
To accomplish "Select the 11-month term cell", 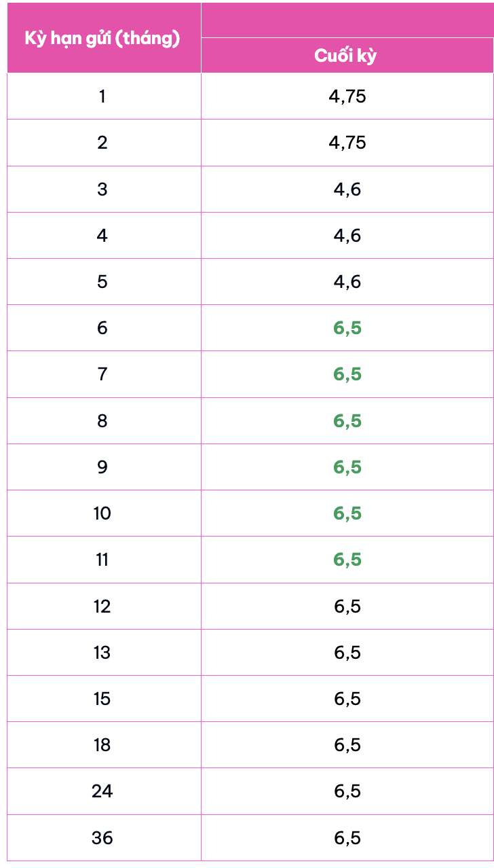I will pyautogui.click(x=102, y=560).
